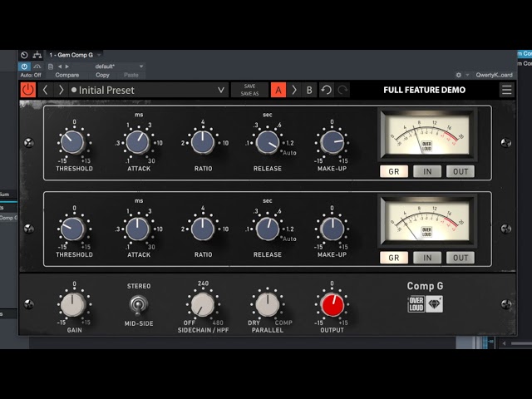This screenshot has height=399, width=532.
Task: Select GR meter mode on bottom channel
Action: [x=394, y=258]
